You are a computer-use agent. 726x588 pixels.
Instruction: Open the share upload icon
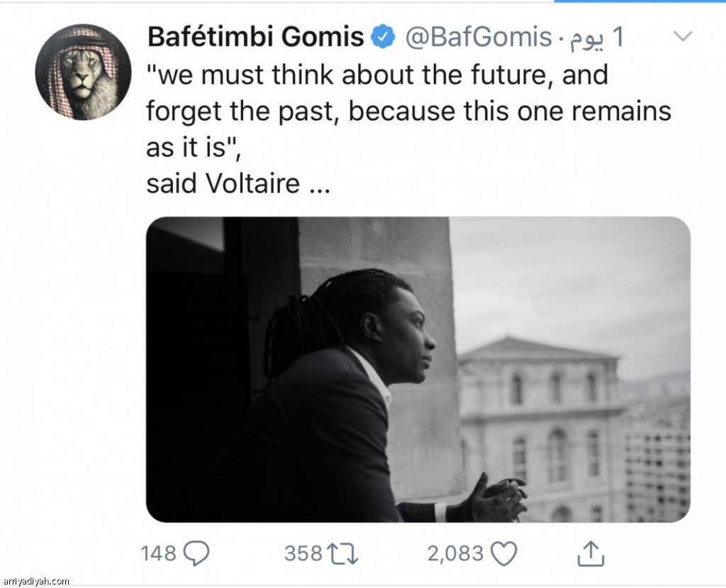tap(591, 554)
